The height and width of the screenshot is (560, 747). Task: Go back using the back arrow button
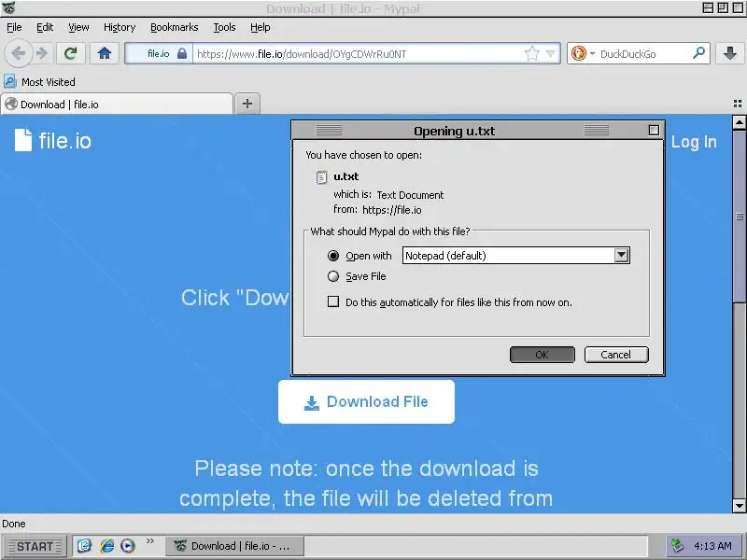coord(19,53)
